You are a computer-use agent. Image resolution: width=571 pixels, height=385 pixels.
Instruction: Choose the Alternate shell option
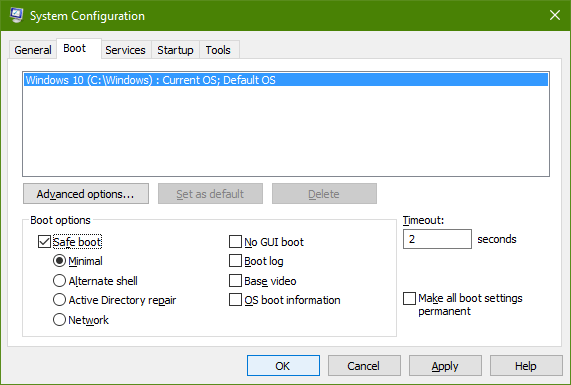[59, 281]
